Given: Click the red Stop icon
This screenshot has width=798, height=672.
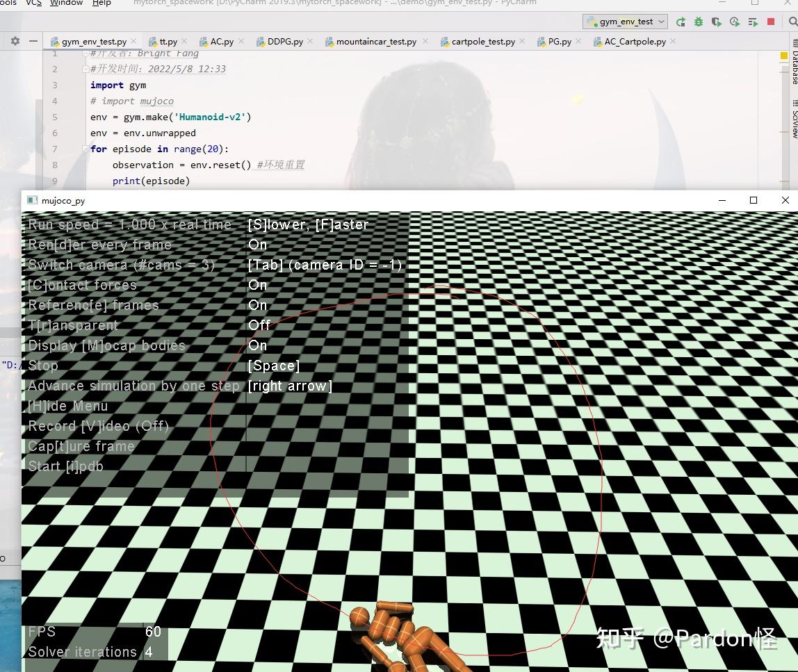Looking at the screenshot, I should click(x=770, y=22).
